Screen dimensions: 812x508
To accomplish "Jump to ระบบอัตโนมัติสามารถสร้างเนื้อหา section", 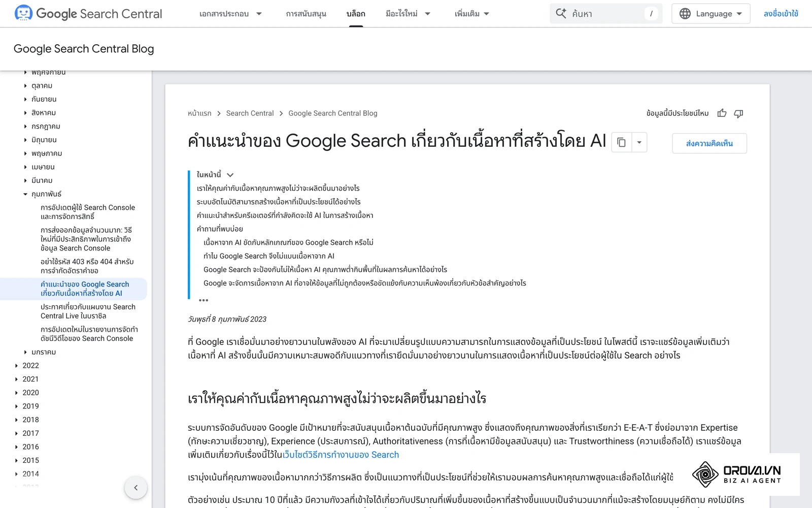I will click(279, 202).
